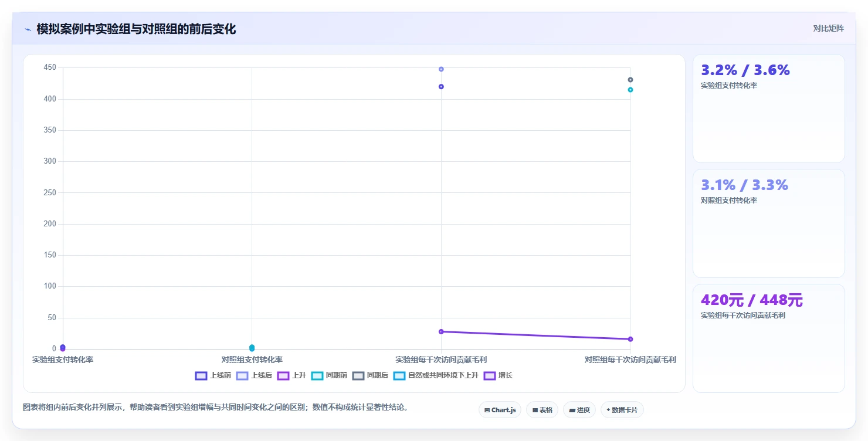Click the 对照组支付转化率 caption in second card
868x441 pixels.
[729, 200]
